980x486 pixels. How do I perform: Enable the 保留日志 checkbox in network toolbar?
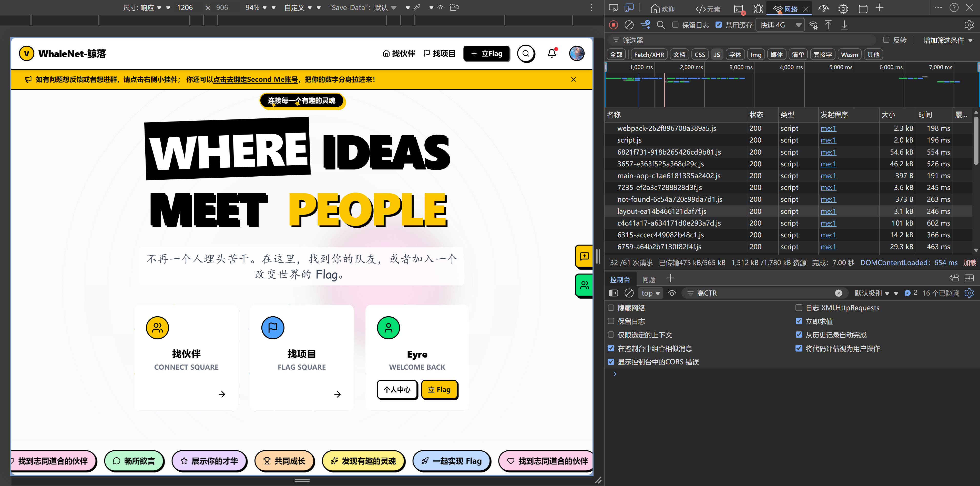tap(675, 25)
